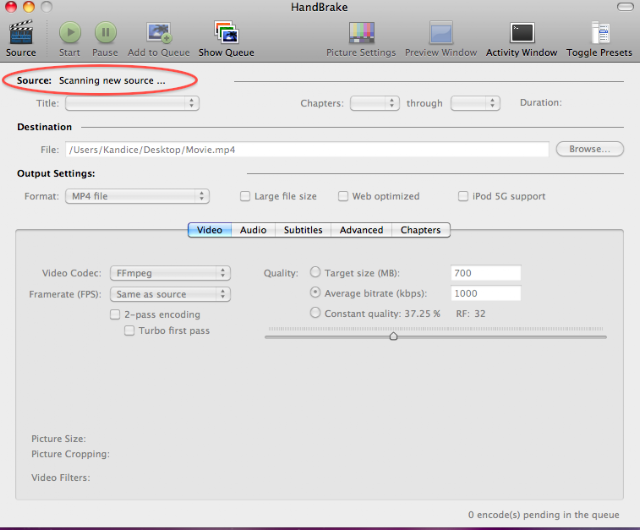Switch to the Chapters tab

pos(421,230)
